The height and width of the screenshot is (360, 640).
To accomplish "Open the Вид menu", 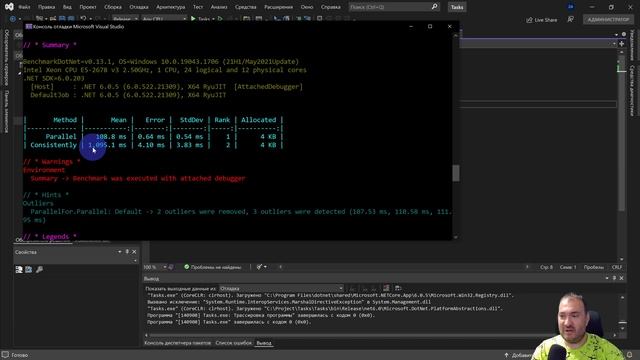I will point(67,7).
